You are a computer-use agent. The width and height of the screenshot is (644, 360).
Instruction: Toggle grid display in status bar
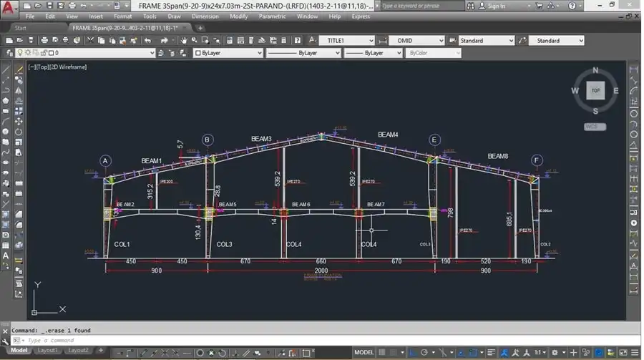click(381, 353)
